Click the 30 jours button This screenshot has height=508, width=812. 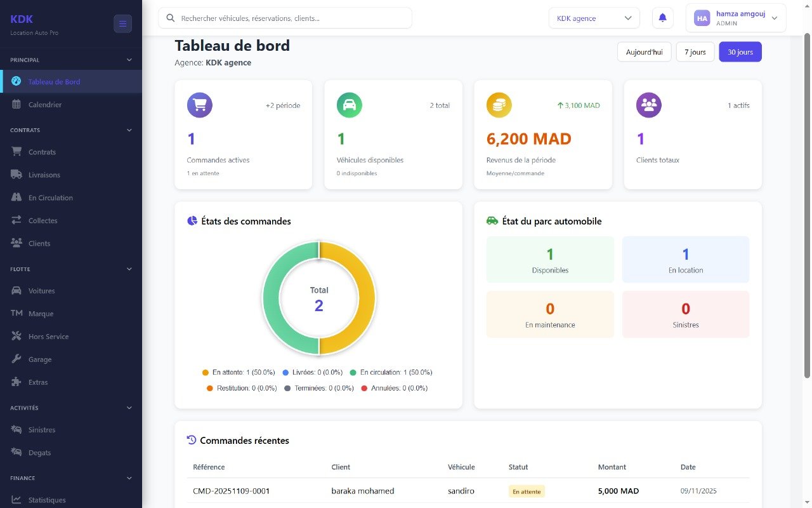coord(740,52)
